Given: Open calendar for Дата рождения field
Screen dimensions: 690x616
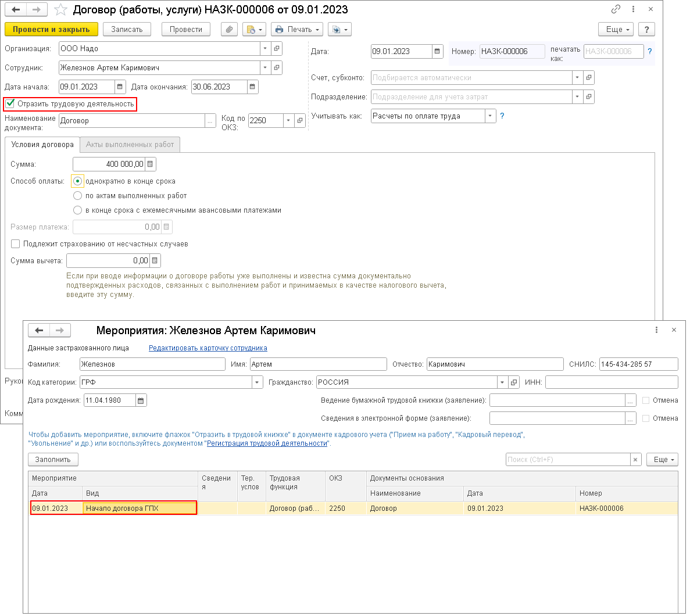Looking at the screenshot, I should point(141,400).
